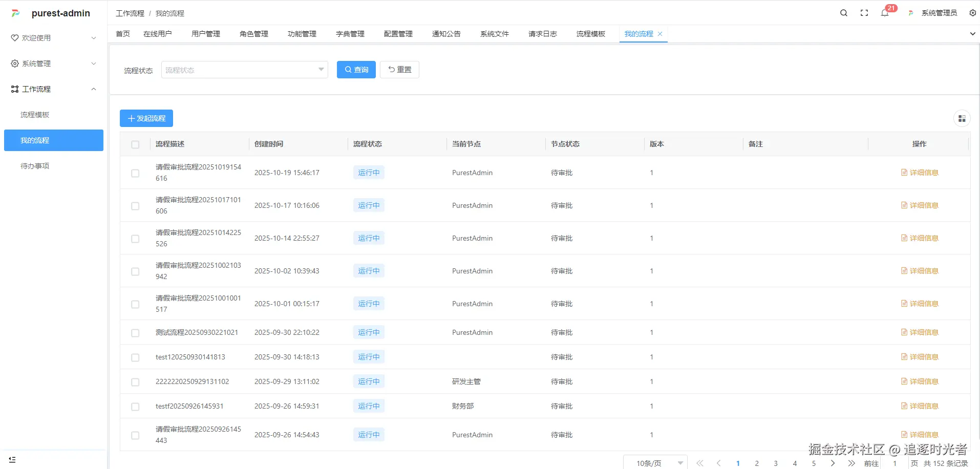
Task: Check the row 请假审批流程20251019154616
Action: click(x=135, y=173)
